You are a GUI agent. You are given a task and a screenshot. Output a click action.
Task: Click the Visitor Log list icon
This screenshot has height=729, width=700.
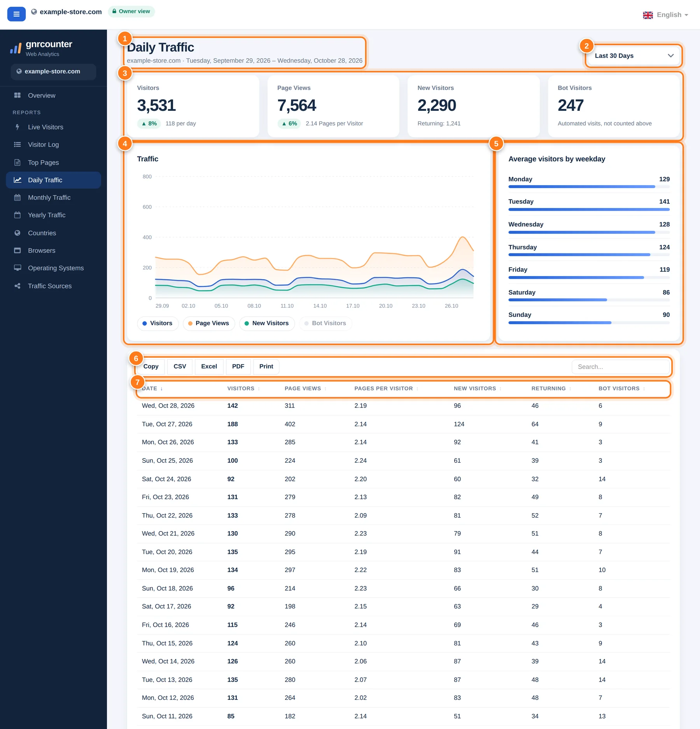click(x=17, y=145)
